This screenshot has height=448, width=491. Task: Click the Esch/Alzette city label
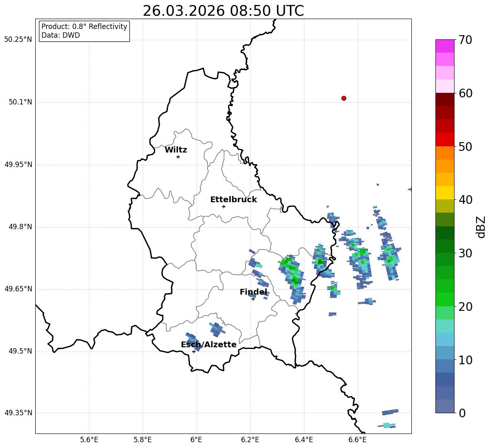[x=209, y=344]
